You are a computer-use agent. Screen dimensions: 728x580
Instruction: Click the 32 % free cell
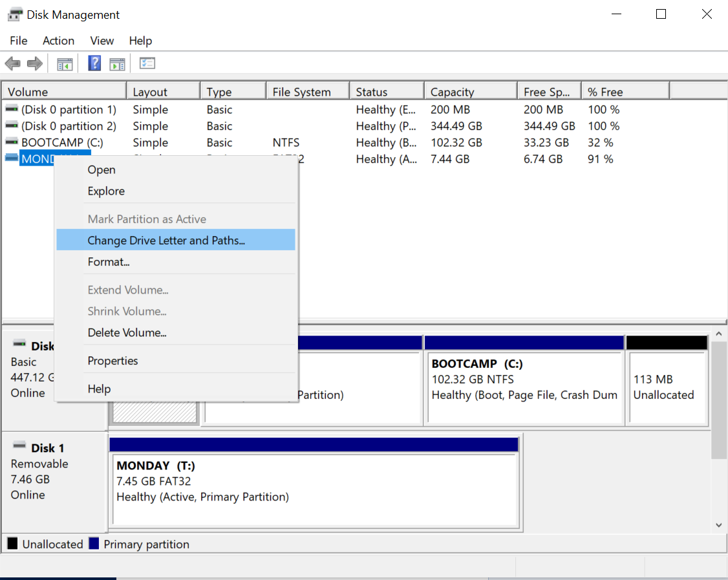tap(601, 142)
